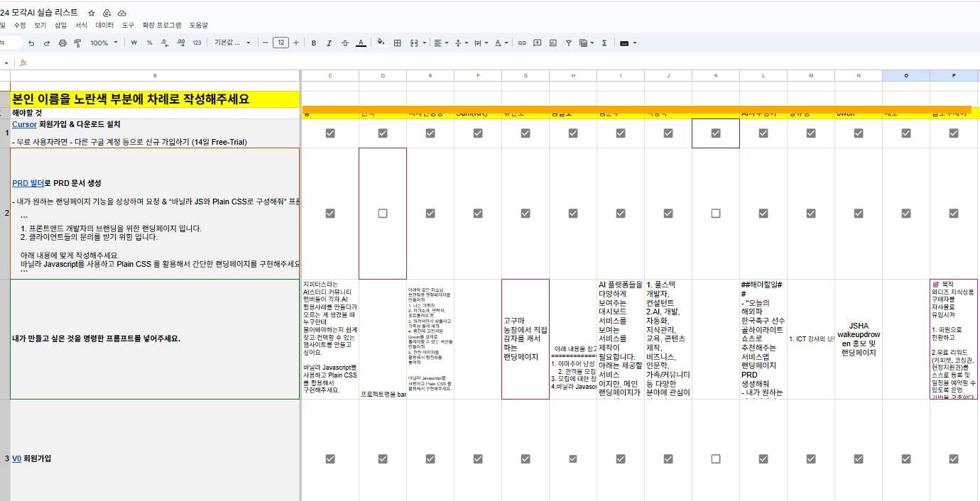Redo the last undone action
This screenshot has height=501, width=980.
(47, 43)
